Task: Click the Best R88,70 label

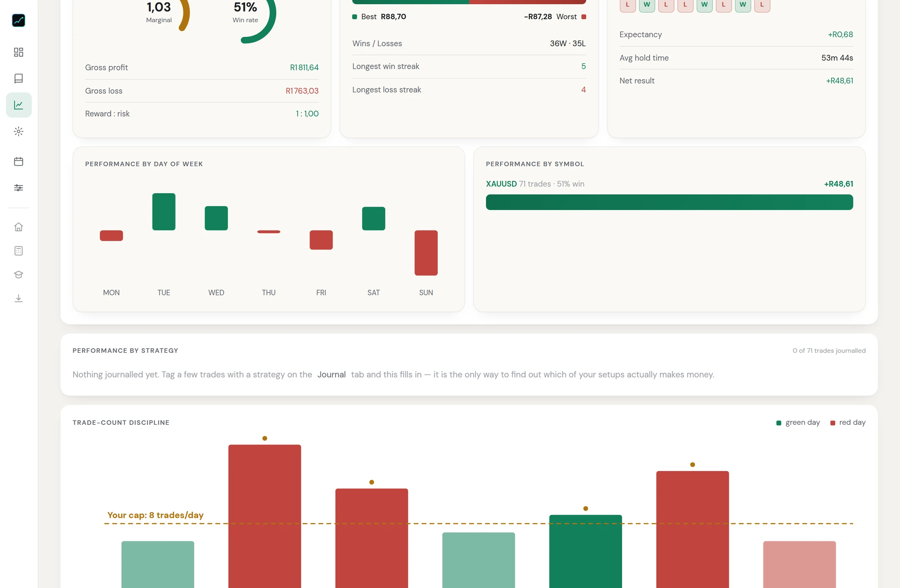Action: point(379,17)
